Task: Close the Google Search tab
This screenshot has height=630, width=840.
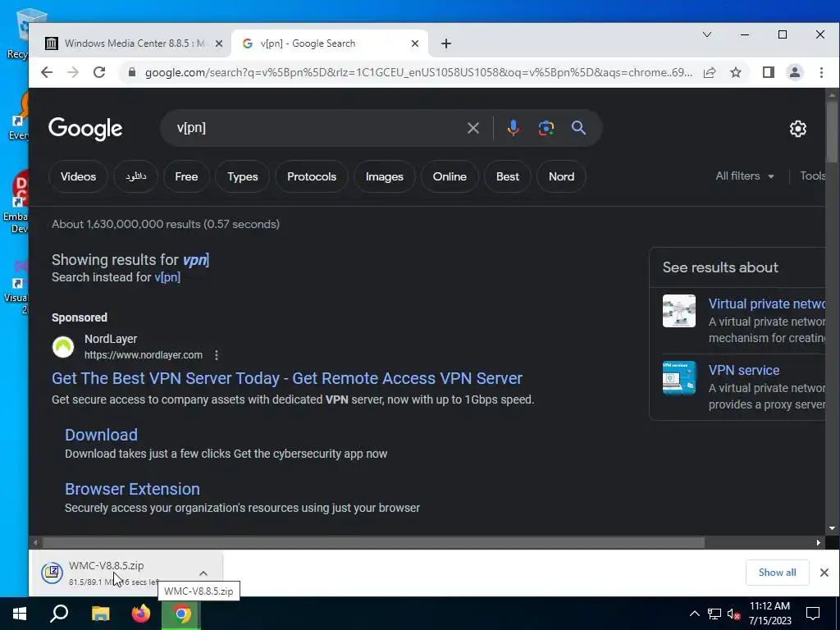Action: (x=414, y=43)
